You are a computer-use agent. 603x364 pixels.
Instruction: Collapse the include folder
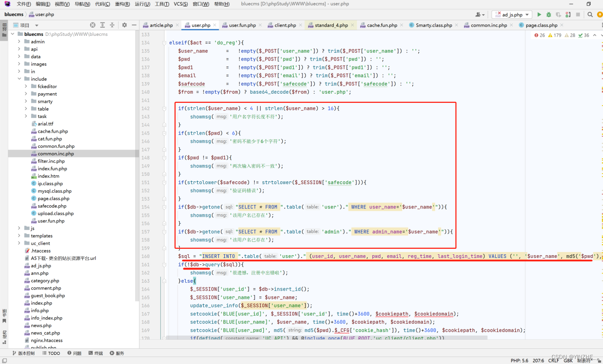[19, 79]
